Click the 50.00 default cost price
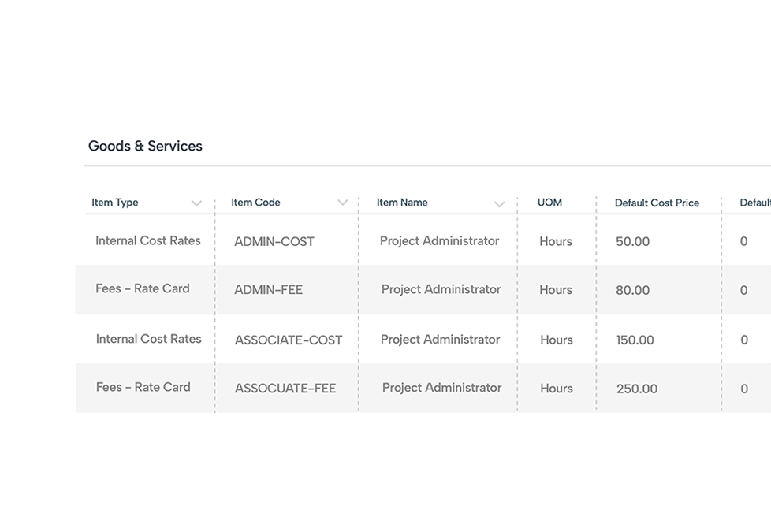 pos(632,242)
